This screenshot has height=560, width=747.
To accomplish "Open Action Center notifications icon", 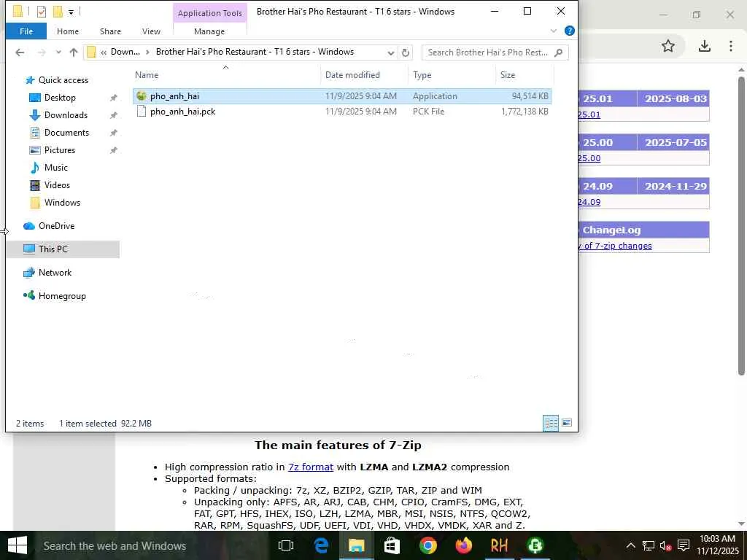I will coord(684,545).
